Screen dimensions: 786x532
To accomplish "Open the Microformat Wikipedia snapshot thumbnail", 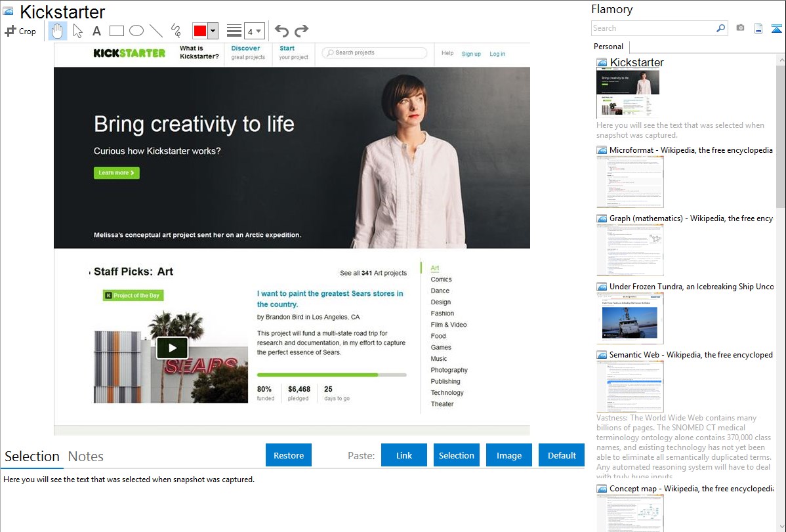I will 630,182.
